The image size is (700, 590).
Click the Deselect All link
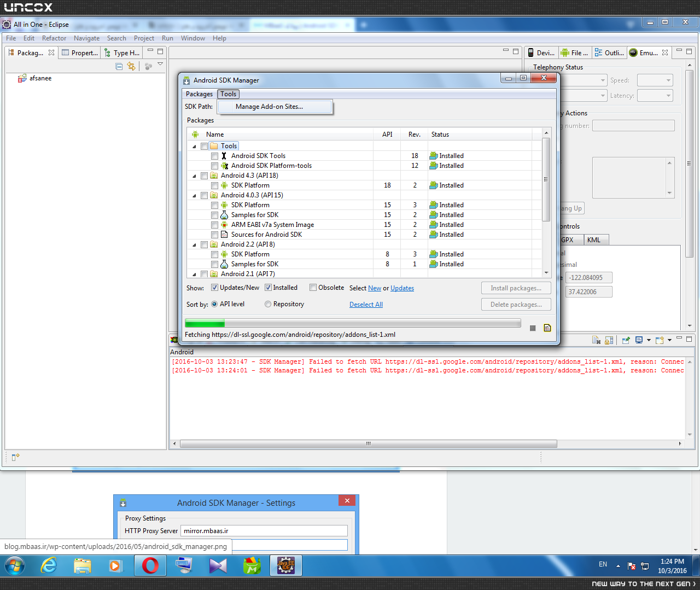[x=366, y=305]
